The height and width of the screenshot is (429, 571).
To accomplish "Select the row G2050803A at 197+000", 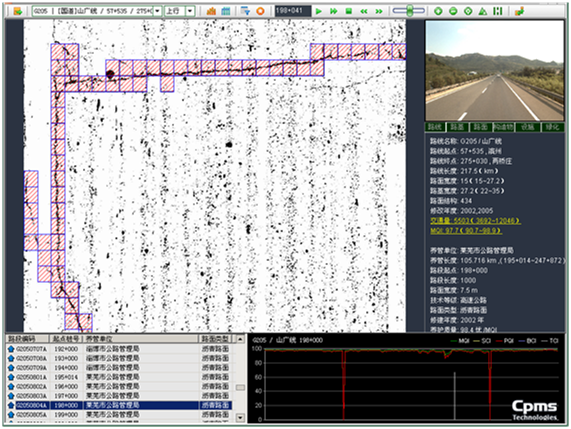I will coord(120,396).
